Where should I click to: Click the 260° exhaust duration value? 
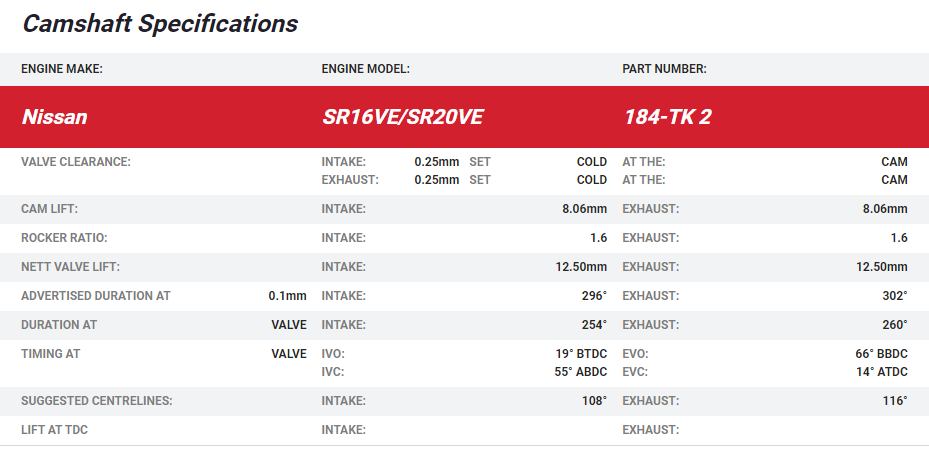(893, 325)
